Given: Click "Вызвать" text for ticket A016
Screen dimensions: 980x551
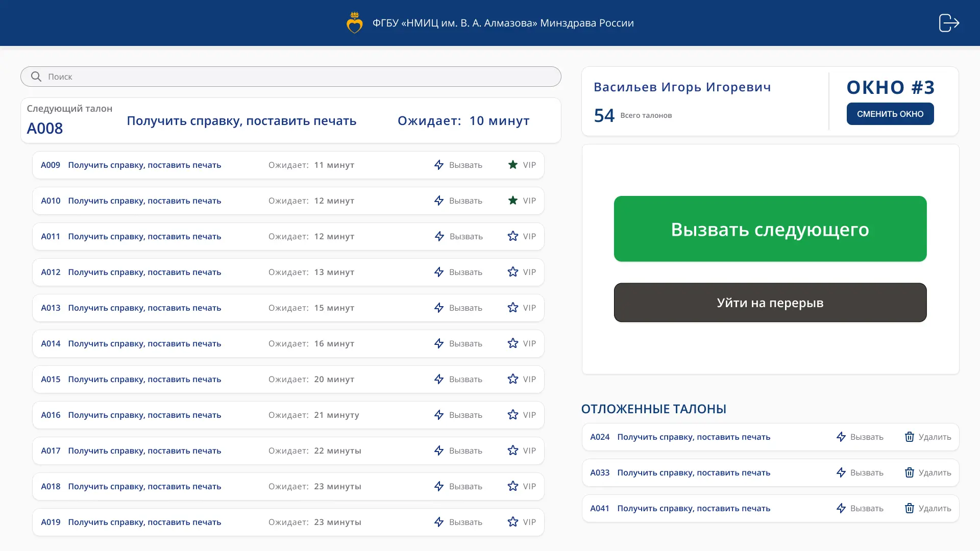Looking at the screenshot, I should (x=465, y=415).
